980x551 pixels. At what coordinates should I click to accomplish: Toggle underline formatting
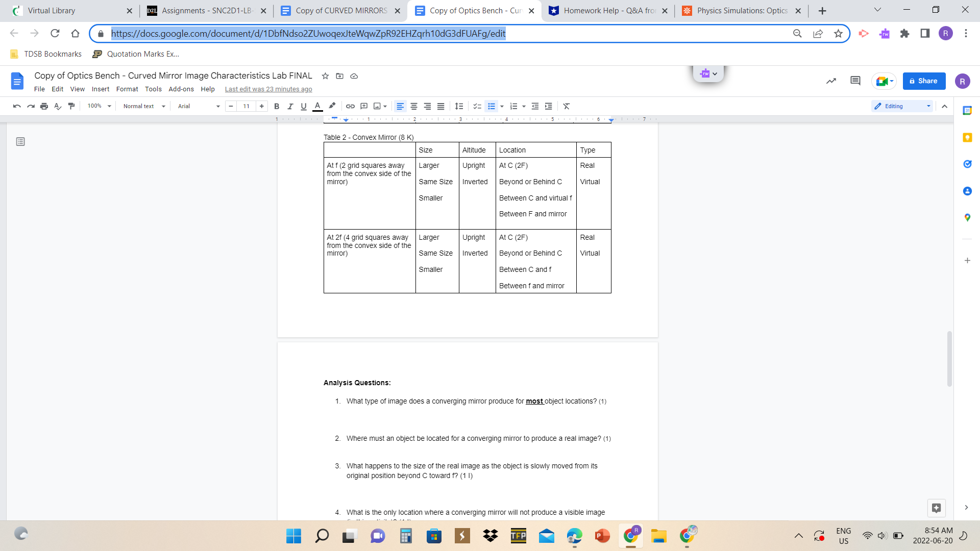(x=303, y=106)
